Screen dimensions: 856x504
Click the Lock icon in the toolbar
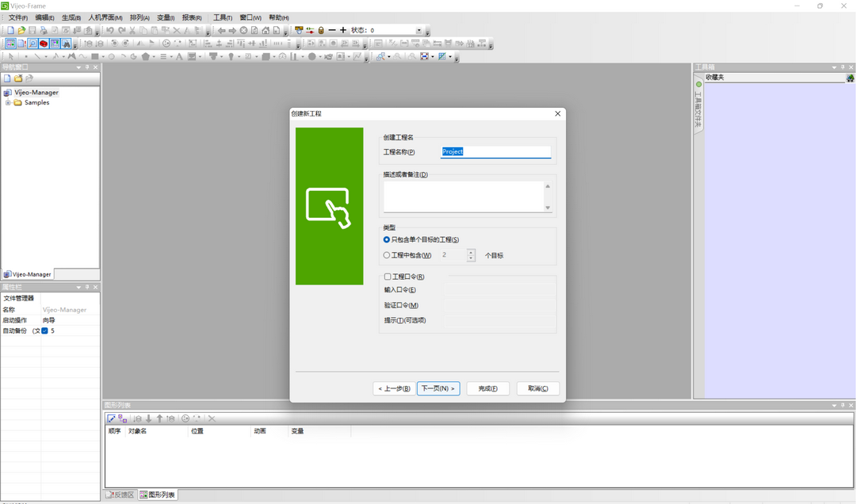pos(320,31)
